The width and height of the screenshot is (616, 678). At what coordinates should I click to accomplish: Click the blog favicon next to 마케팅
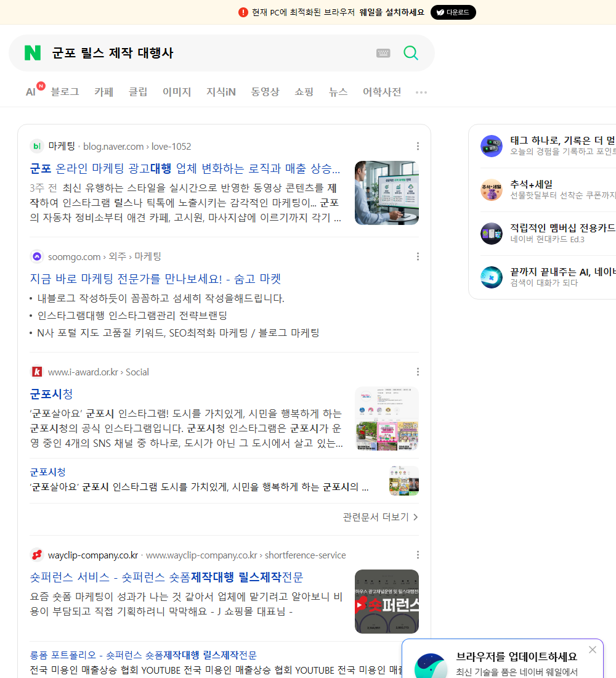(x=37, y=146)
